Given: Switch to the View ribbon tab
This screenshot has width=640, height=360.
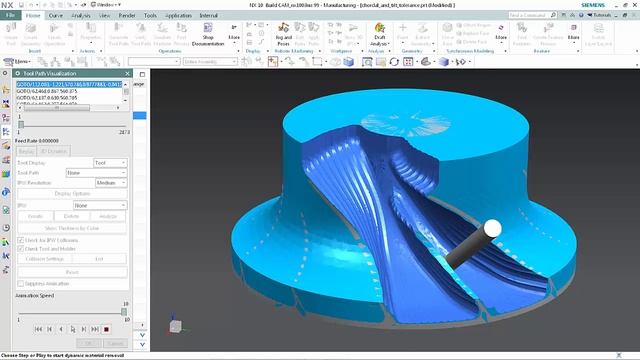Looking at the screenshot, I should coord(105,16).
